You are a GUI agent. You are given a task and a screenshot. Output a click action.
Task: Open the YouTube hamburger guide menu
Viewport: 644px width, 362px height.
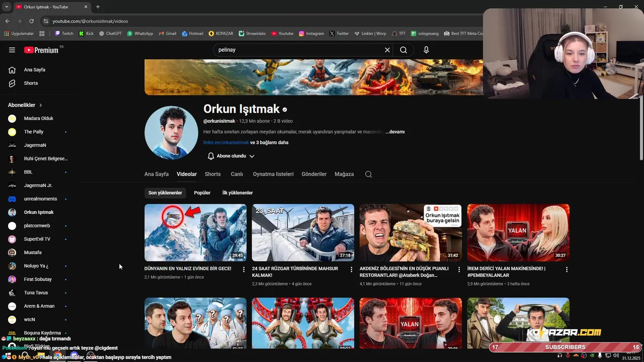12,50
